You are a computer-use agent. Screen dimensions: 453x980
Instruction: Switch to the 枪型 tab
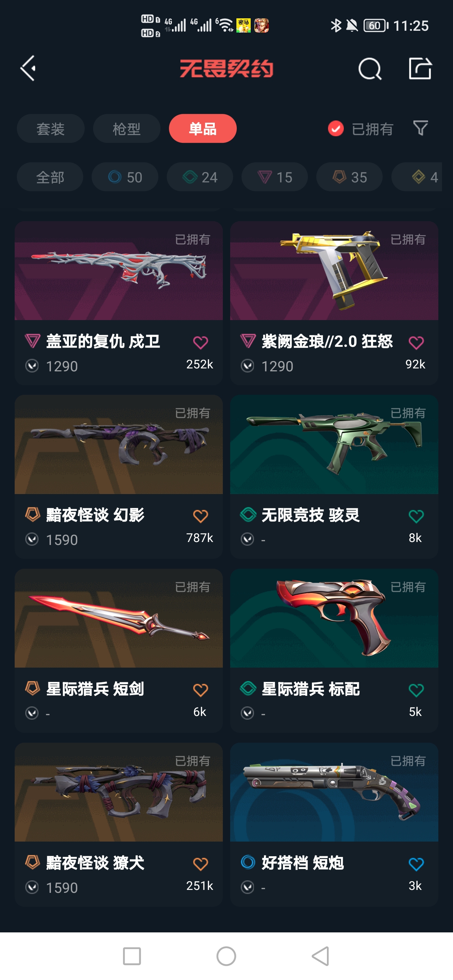pos(127,129)
